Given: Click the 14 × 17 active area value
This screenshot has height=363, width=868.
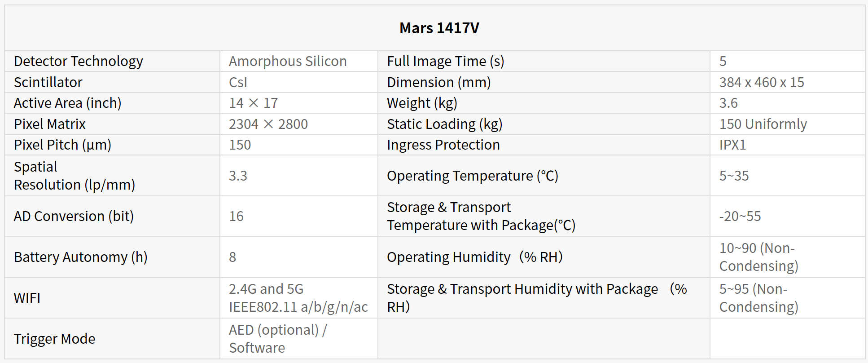Looking at the screenshot, I should pyautogui.click(x=254, y=103).
